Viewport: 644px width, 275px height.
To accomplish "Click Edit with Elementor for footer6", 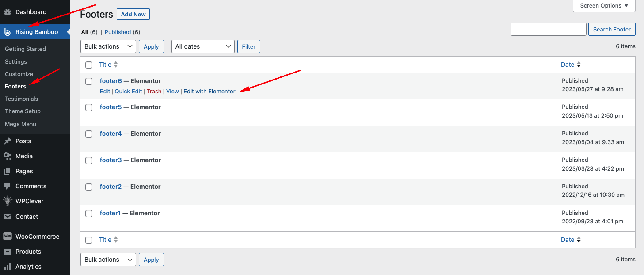I will (x=210, y=91).
